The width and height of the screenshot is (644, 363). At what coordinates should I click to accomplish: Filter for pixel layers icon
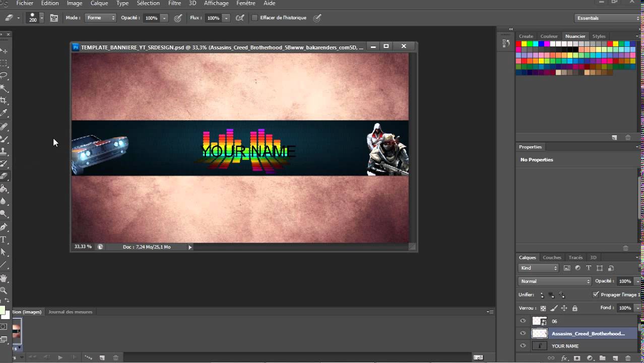click(x=567, y=268)
